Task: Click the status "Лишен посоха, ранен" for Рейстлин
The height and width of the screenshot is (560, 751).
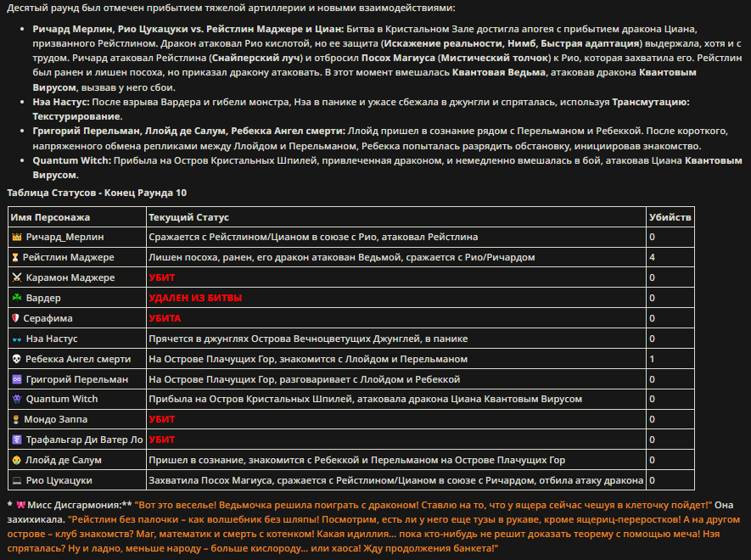Action: click(x=341, y=257)
